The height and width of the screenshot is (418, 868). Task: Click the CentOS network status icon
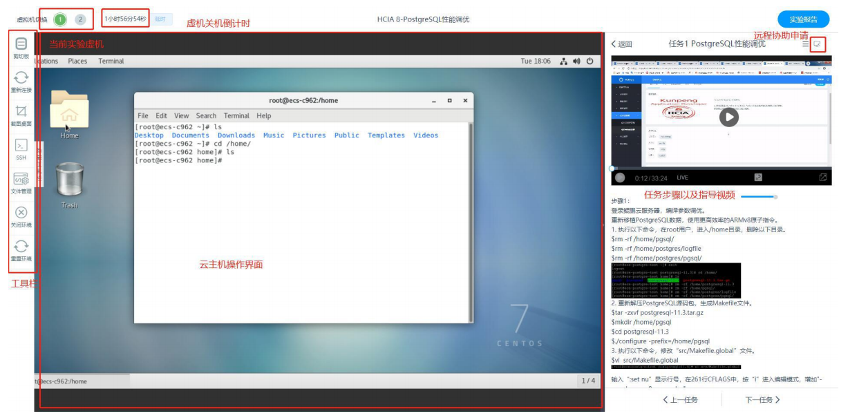click(x=564, y=61)
